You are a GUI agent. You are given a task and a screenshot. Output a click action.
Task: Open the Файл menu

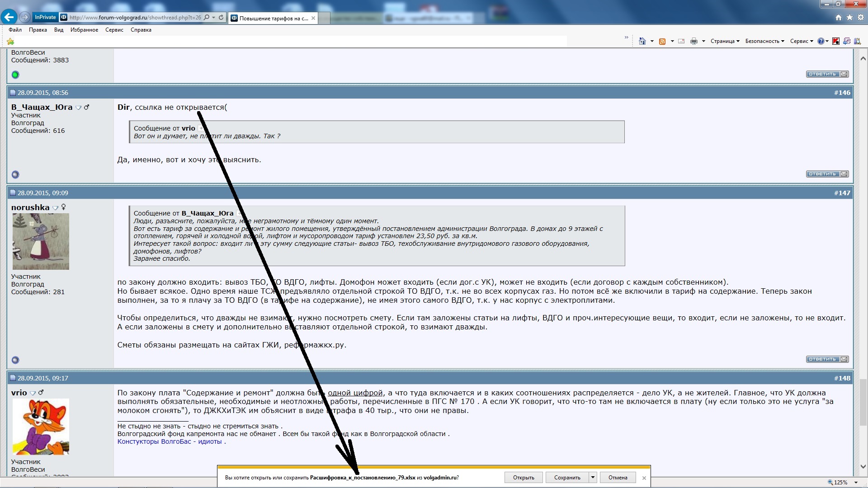[x=15, y=30]
